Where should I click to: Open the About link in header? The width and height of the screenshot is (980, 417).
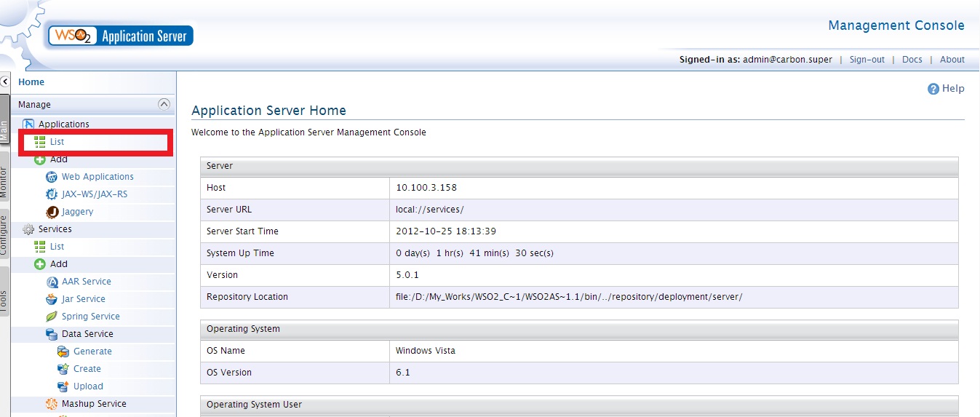click(x=952, y=60)
